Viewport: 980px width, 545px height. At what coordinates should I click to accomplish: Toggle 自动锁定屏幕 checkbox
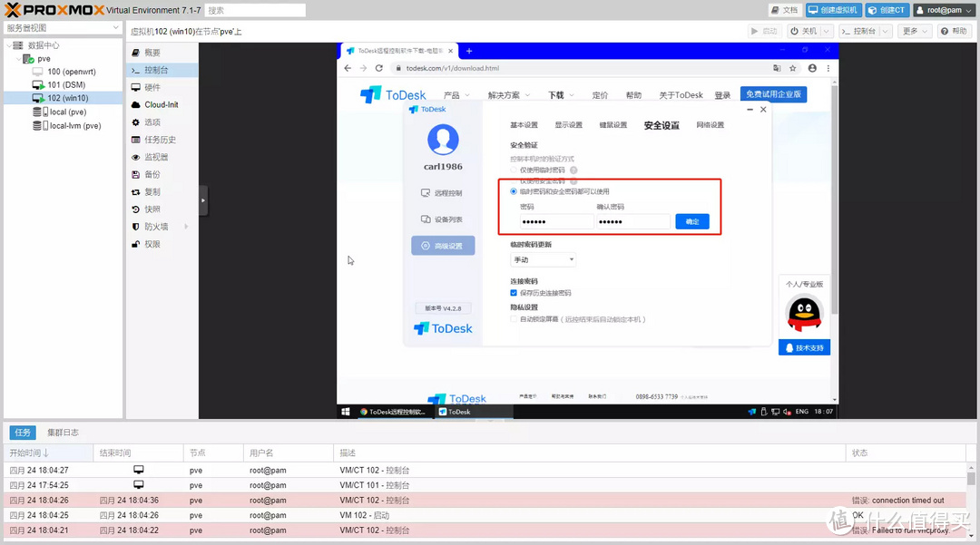[x=514, y=319]
